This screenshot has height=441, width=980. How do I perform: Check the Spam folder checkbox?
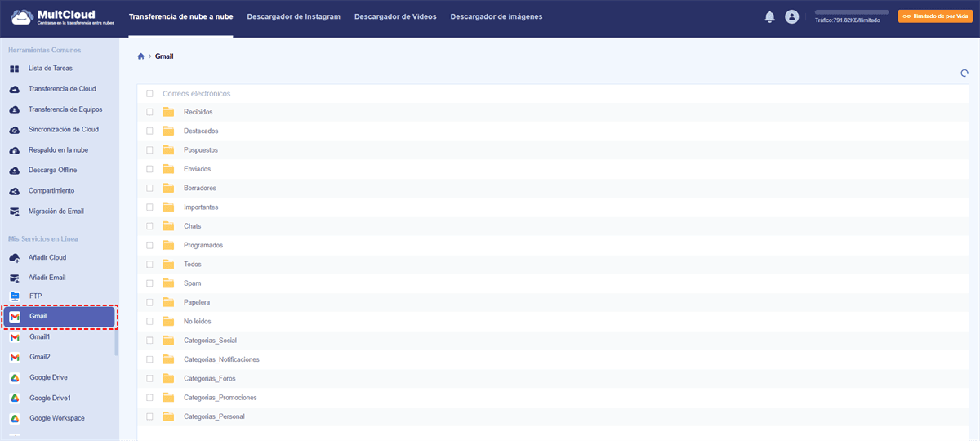click(149, 283)
